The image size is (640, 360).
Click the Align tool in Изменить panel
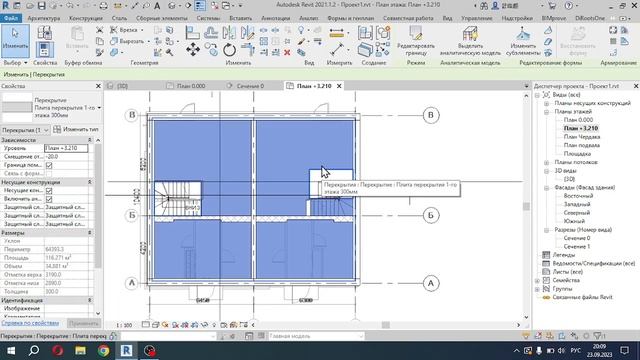tap(192, 32)
